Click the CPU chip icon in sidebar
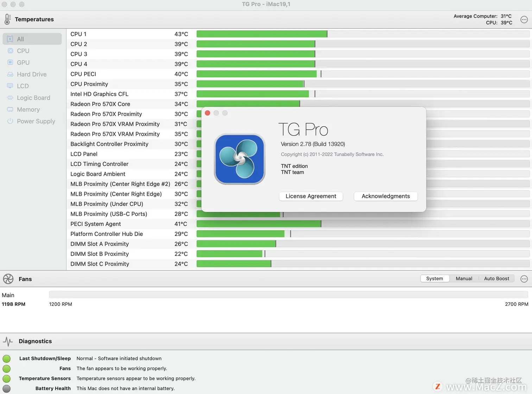 10,51
